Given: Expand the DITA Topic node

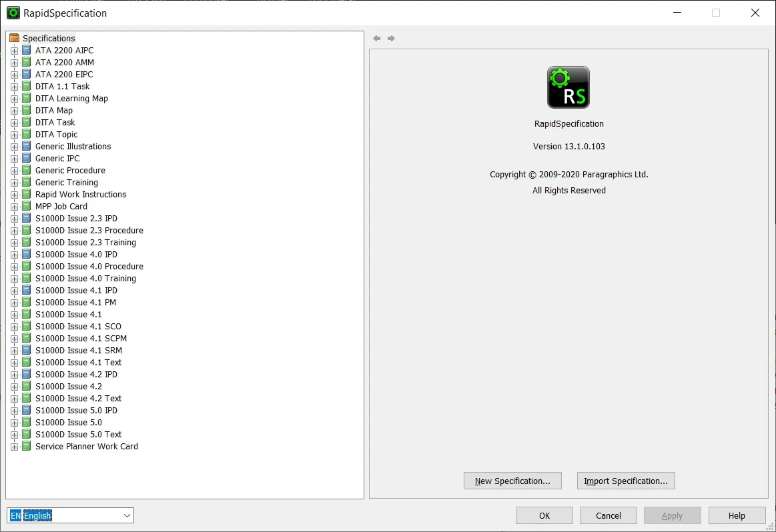Looking at the screenshot, I should pos(15,135).
